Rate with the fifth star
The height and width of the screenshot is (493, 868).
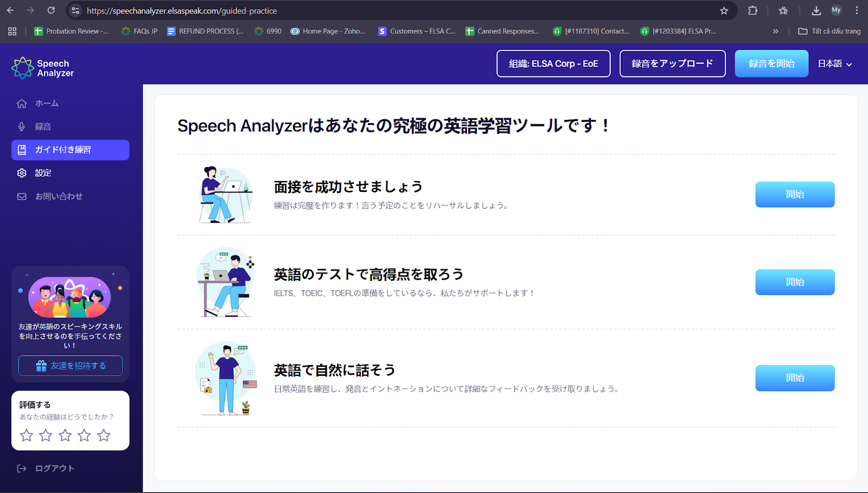tap(104, 435)
